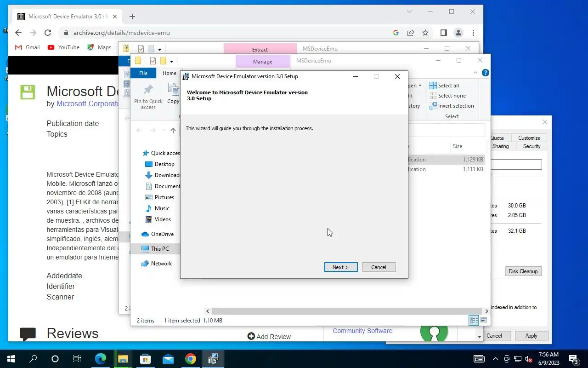Go back in Chrome

click(x=18, y=33)
